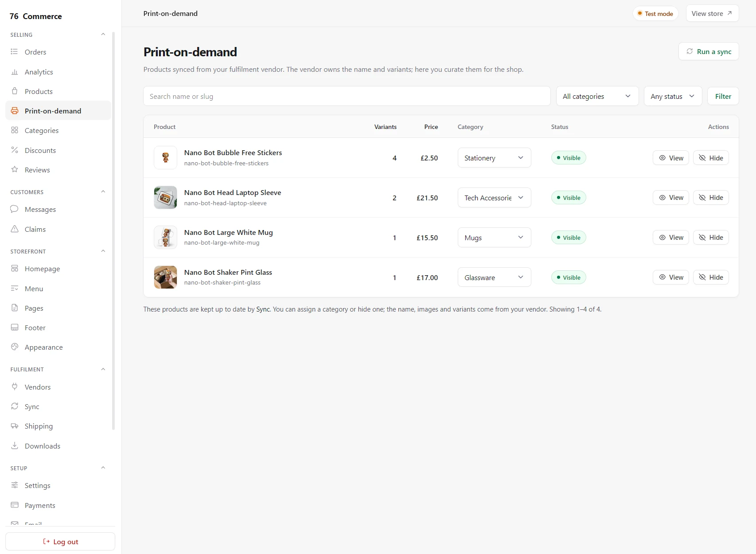Viewport: 756px width, 554px height.
Task: Open the Categories menu item
Action: [x=58, y=130]
